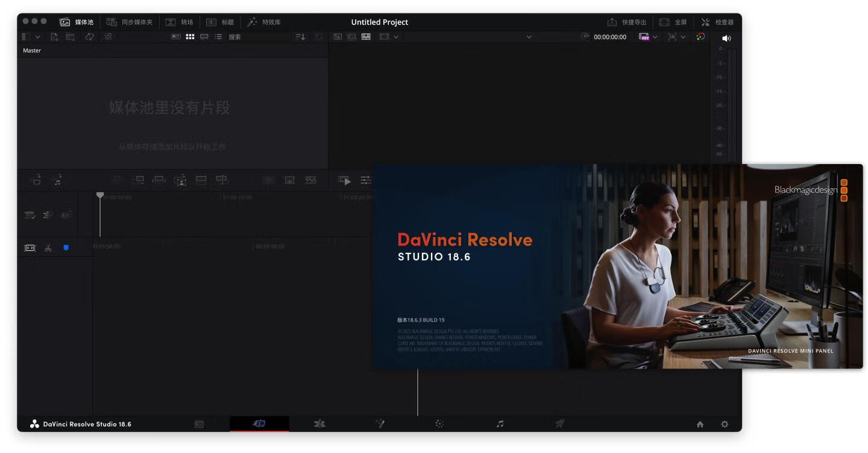Open the tools sliders icon
Screen dimensions: 868x453
click(x=366, y=180)
